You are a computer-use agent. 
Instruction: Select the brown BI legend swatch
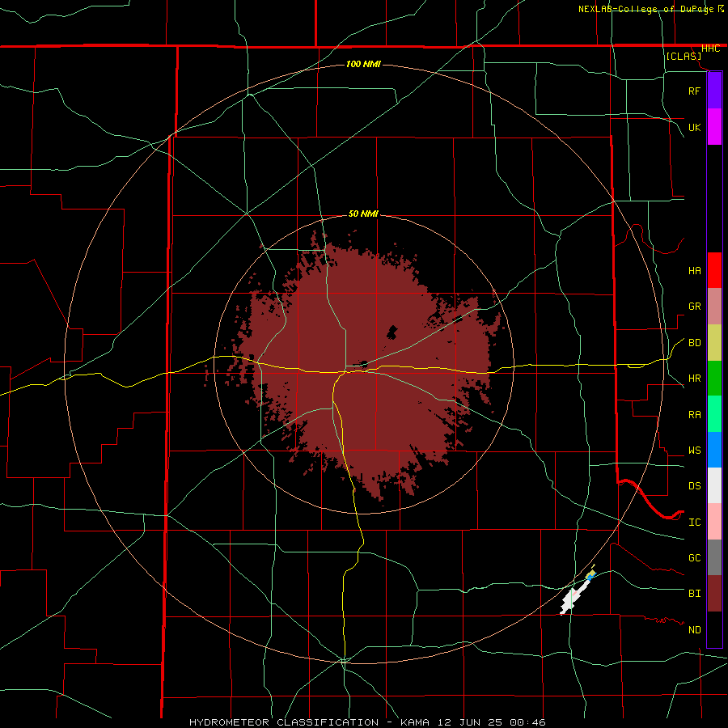714,594
